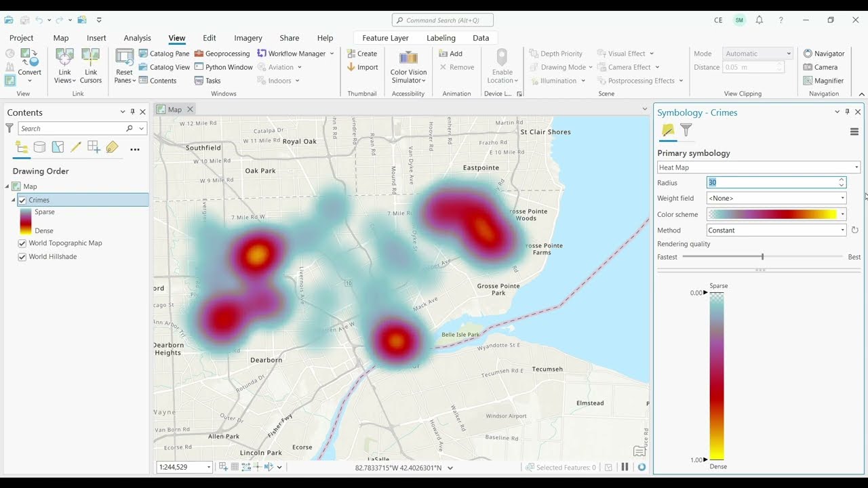Open the Project tab
Image resolution: width=868 pixels, height=488 pixels.
coord(22,38)
